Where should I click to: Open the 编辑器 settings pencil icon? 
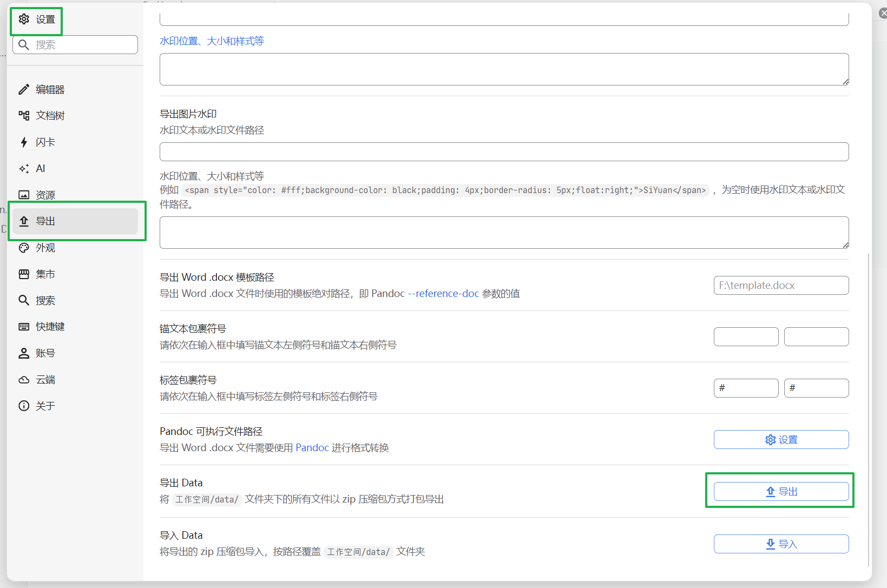24,90
